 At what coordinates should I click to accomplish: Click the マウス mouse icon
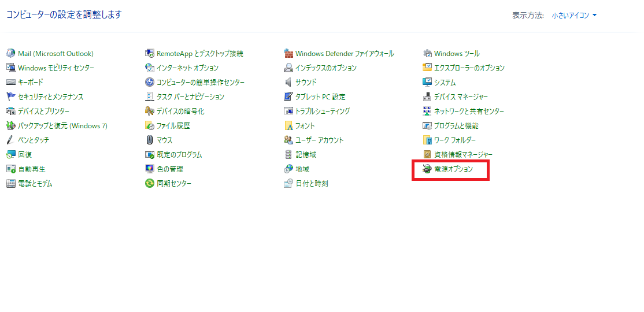pyautogui.click(x=150, y=140)
